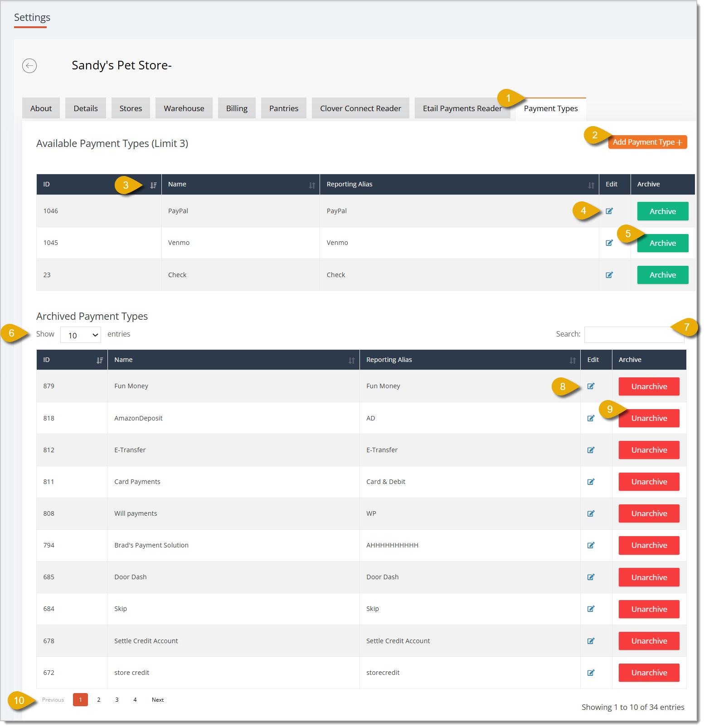This screenshot has width=704, height=728.
Task: Edit the Door Dash archived type
Action: click(x=591, y=577)
